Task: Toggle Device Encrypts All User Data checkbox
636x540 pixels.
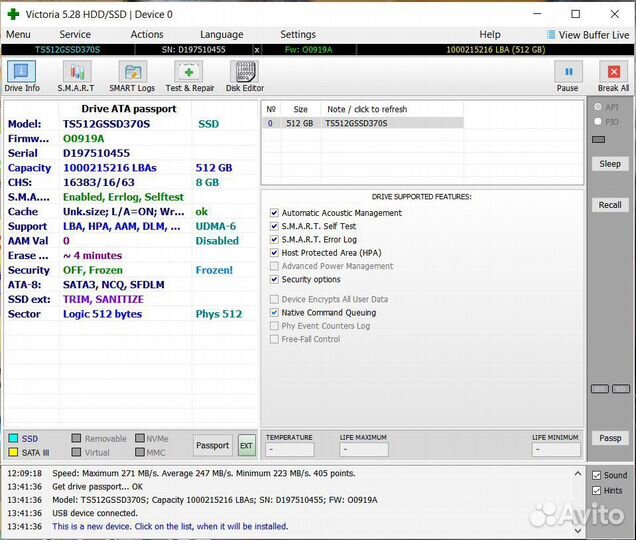Action: tap(274, 299)
